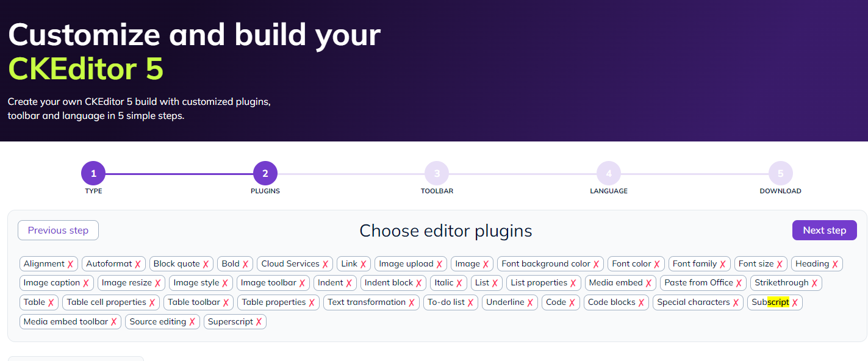
Task: Remove Table cell properties X icon
Action: (152, 302)
